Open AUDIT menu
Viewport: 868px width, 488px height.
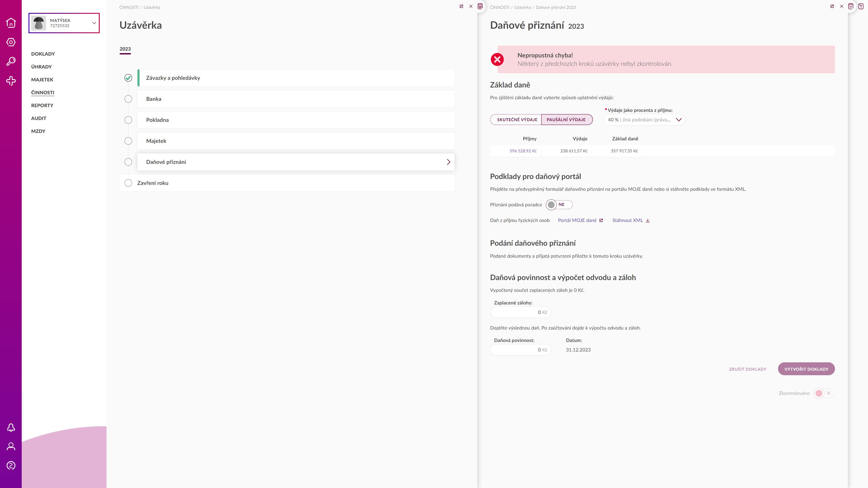(x=39, y=118)
